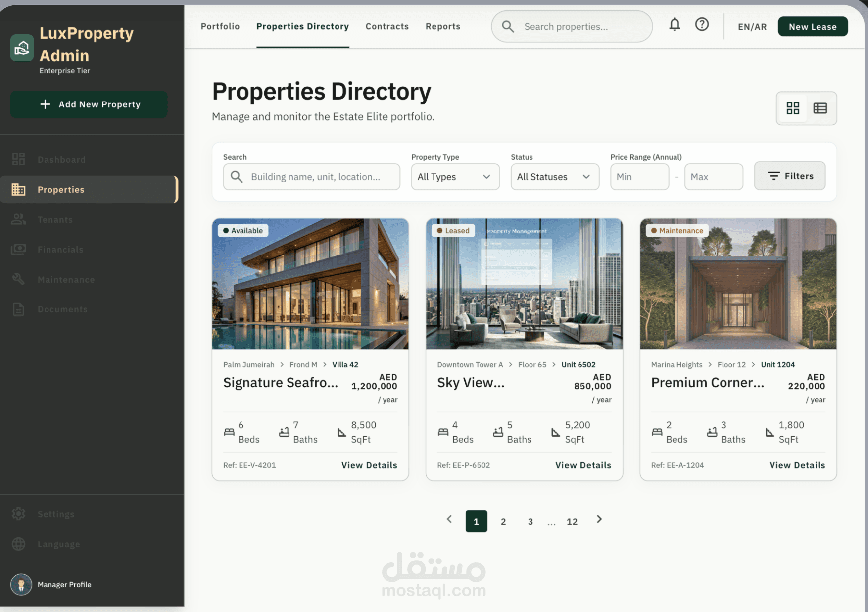The image size is (868, 612).
Task: Click the Building name, unit, location field
Action: (311, 177)
